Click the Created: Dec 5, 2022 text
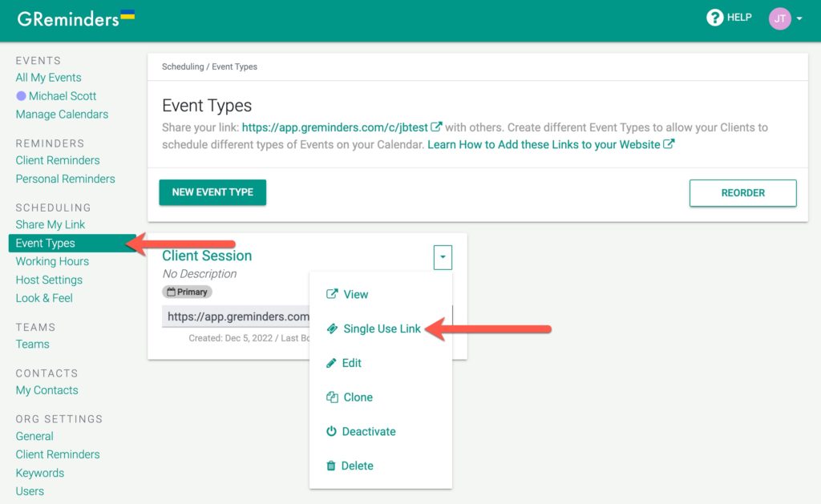Image resolution: width=821 pixels, height=504 pixels. 230,338
